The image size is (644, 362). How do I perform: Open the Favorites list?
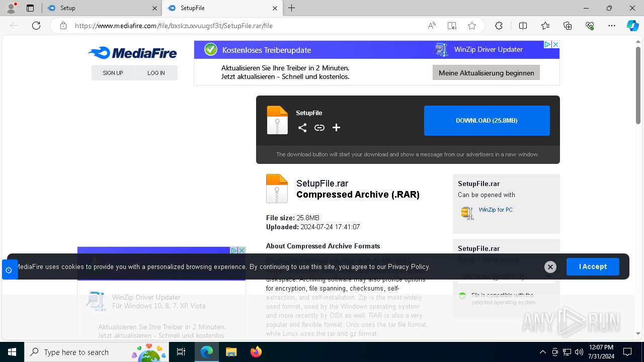(x=545, y=26)
